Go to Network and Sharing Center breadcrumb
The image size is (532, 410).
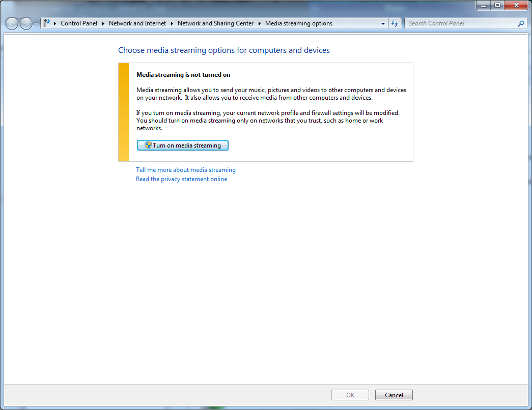pyautogui.click(x=215, y=23)
